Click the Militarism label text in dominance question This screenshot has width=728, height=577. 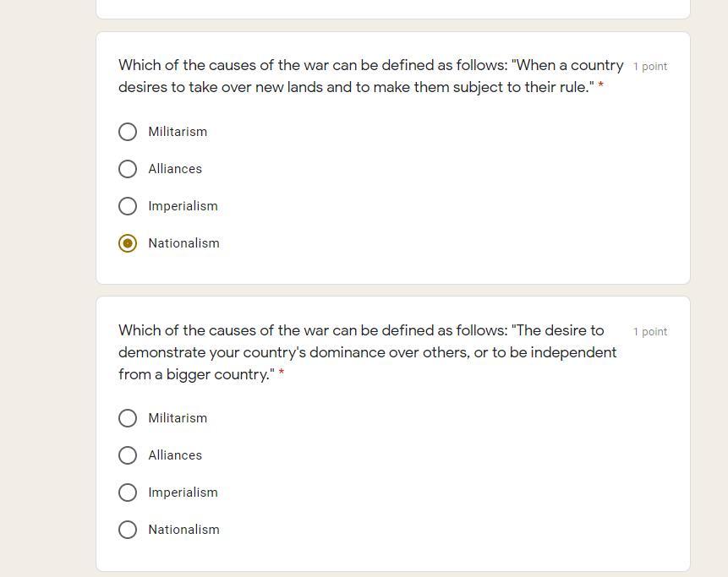click(178, 418)
